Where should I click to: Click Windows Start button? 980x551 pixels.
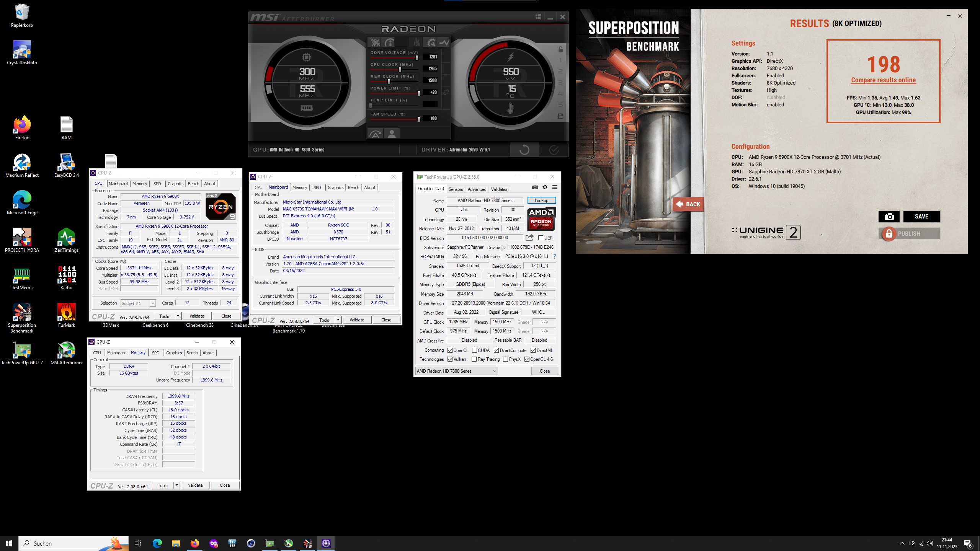pos(9,543)
